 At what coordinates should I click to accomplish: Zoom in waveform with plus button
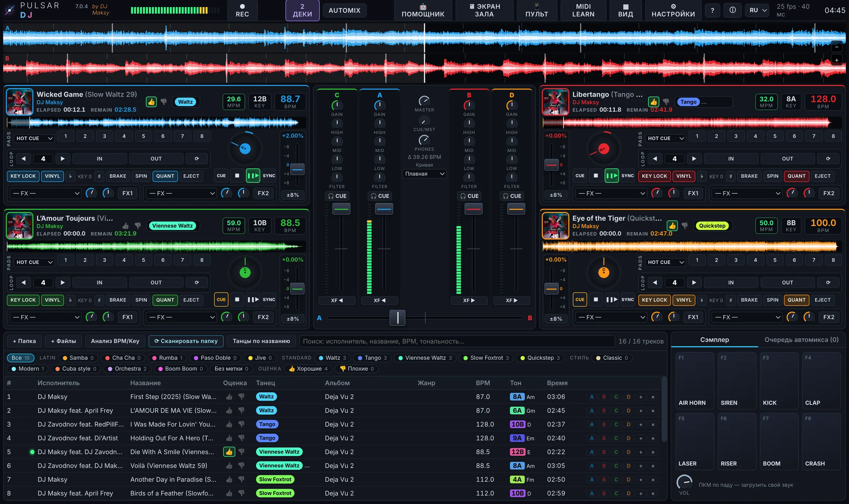tap(837, 60)
